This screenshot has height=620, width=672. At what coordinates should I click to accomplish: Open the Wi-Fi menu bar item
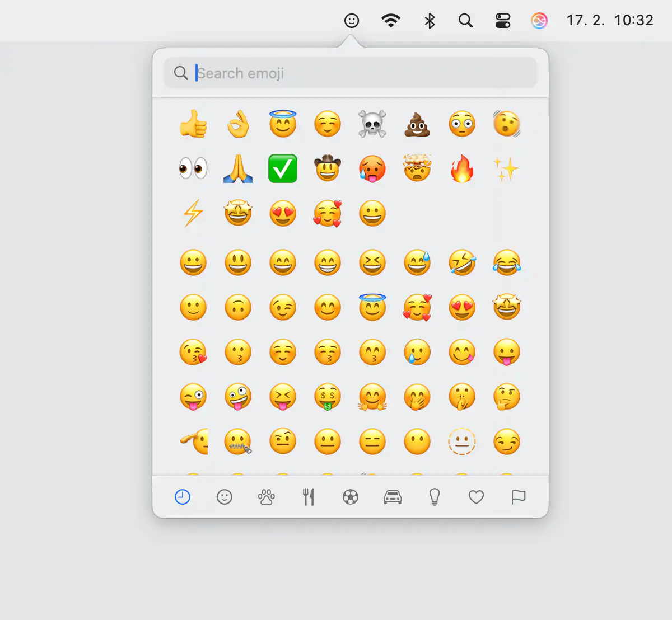click(x=391, y=21)
